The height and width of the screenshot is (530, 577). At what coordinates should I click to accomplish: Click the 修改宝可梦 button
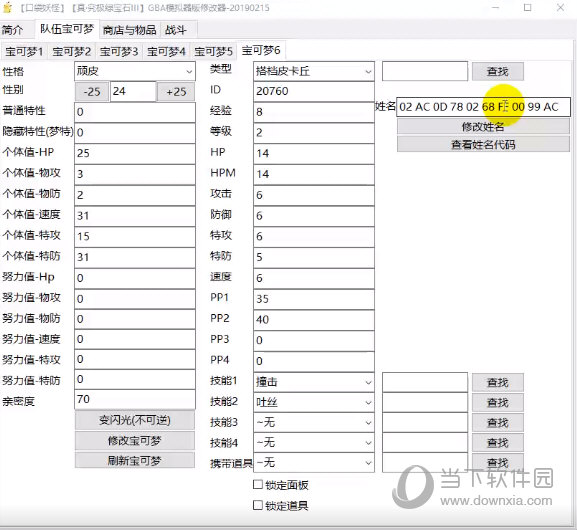135,441
